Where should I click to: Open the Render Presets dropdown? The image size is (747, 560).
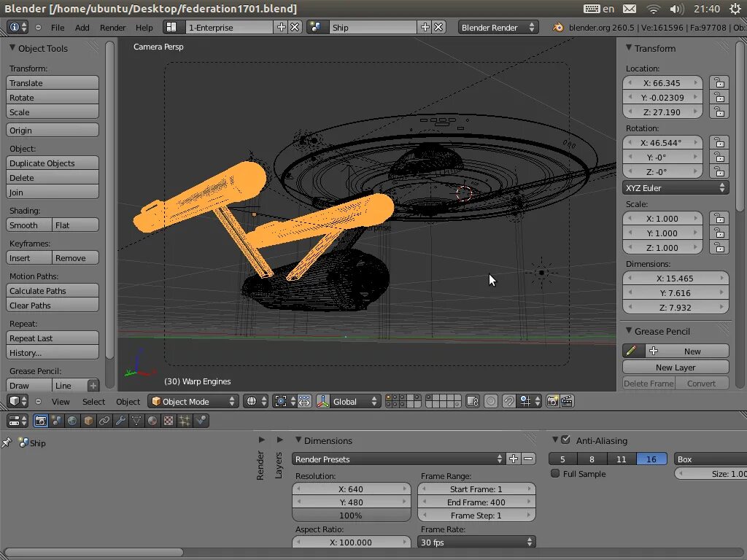[398, 459]
